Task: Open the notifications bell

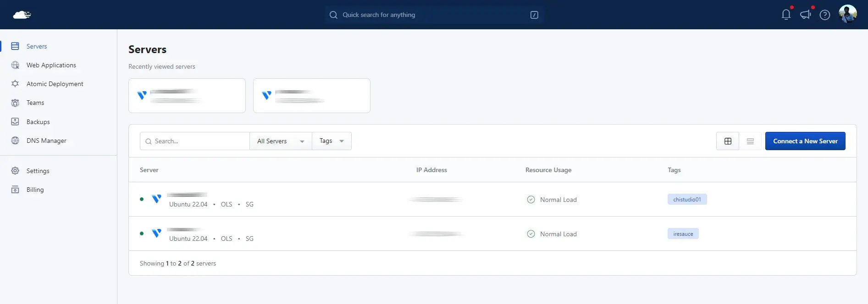Action: point(786,15)
